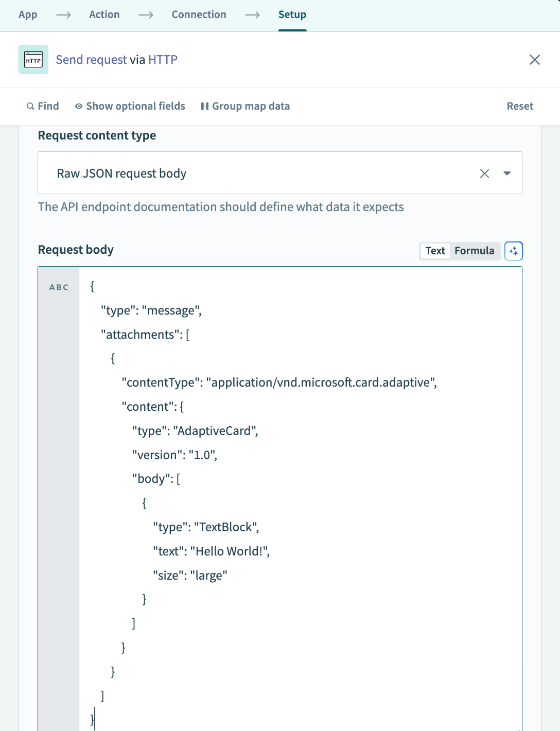Viewport: 560px width, 731px height.
Task: Click the ABC field type indicator
Action: pyautogui.click(x=58, y=287)
